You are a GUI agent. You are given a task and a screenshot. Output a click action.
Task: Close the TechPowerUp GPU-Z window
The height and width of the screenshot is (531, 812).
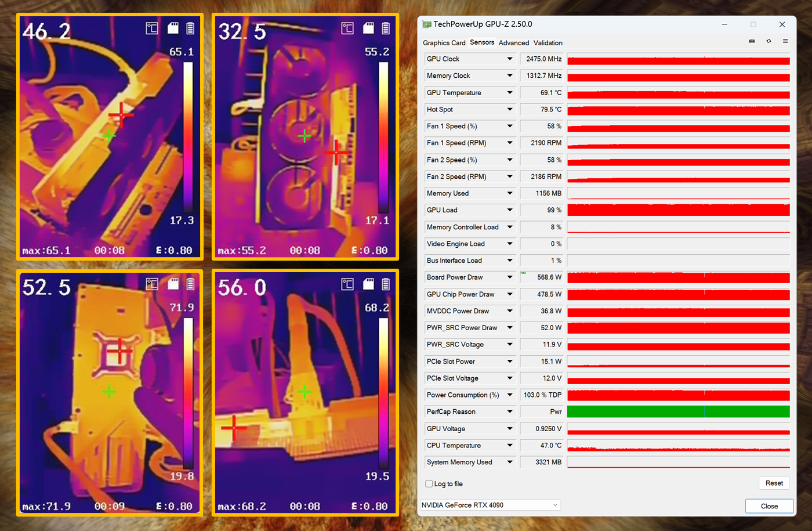pyautogui.click(x=782, y=24)
